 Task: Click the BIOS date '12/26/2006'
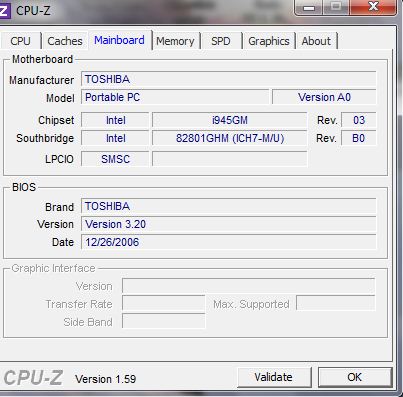[x=229, y=242]
